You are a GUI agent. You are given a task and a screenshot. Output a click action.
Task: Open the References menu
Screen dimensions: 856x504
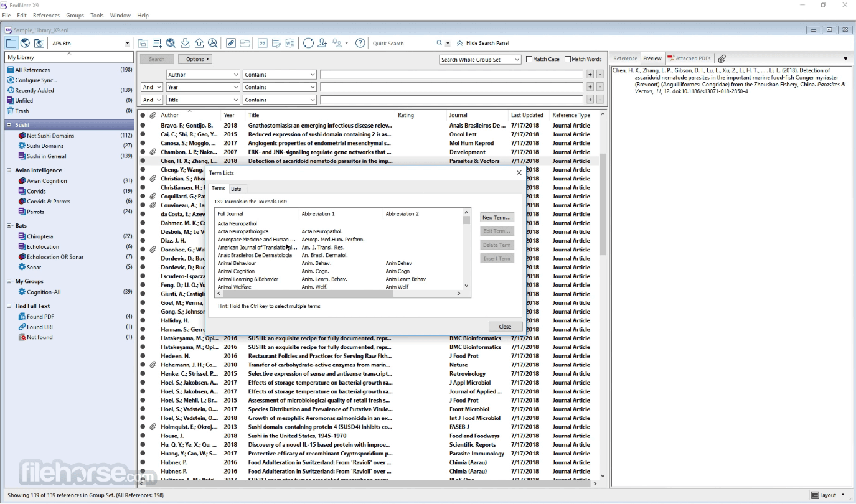click(47, 15)
